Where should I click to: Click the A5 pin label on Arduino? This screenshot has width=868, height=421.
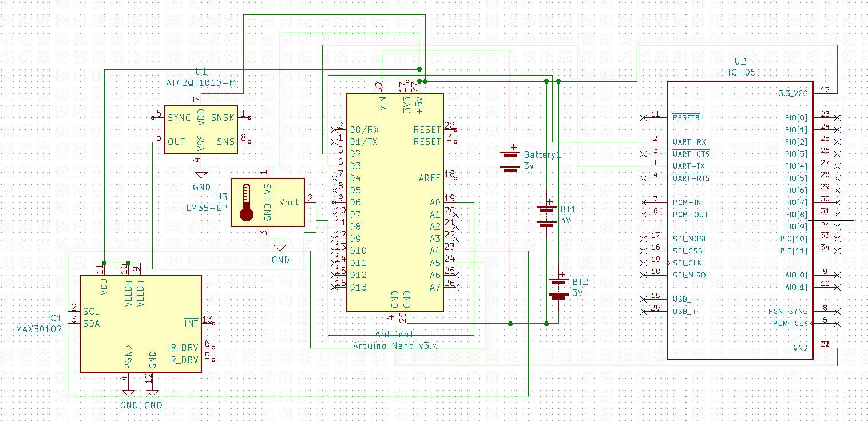pyautogui.click(x=435, y=263)
